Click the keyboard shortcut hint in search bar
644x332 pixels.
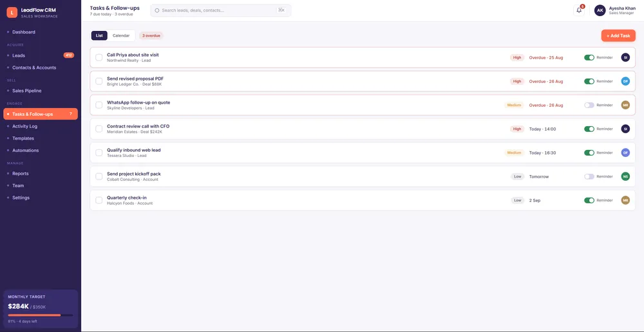click(281, 10)
